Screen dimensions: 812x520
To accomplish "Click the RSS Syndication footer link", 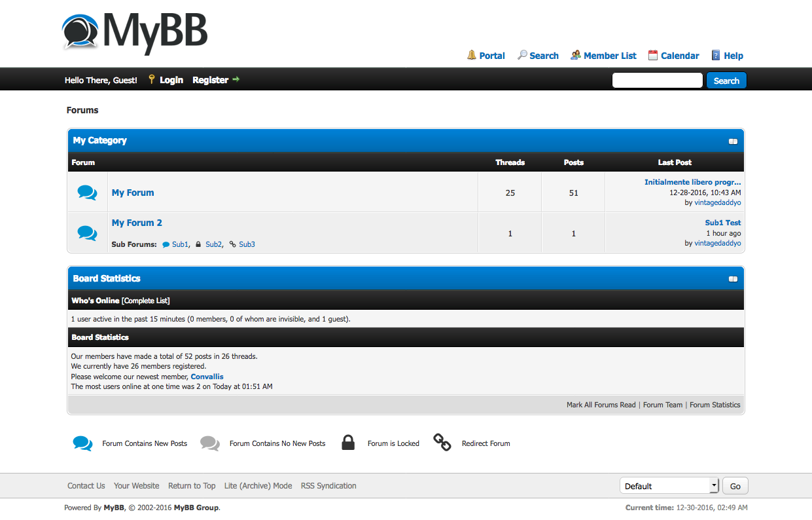I will (x=328, y=486).
